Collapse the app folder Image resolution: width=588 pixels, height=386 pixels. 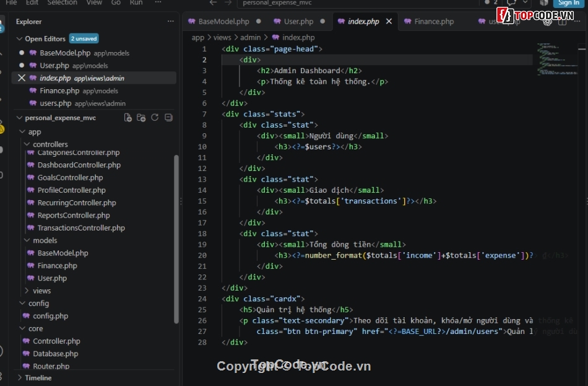pyautogui.click(x=22, y=132)
